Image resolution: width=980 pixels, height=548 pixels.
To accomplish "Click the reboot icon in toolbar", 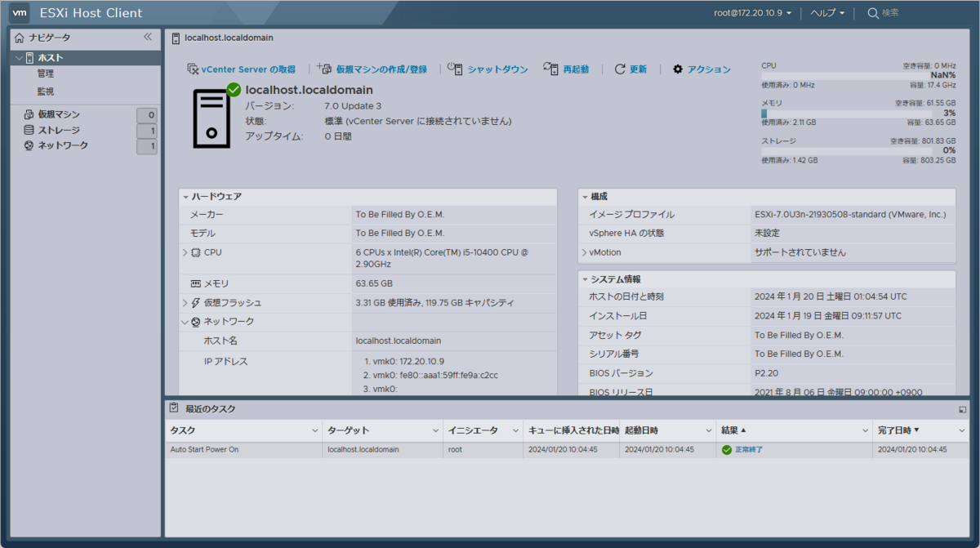I will pos(550,69).
